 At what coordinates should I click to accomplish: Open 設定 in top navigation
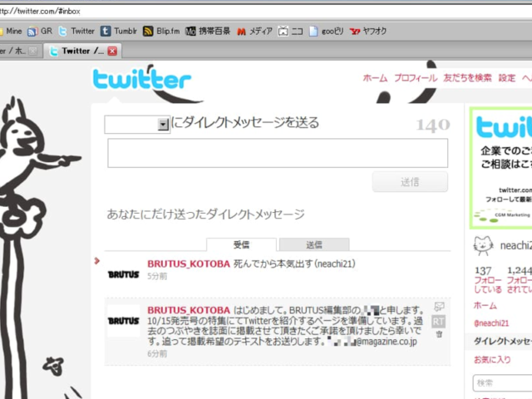coord(507,78)
